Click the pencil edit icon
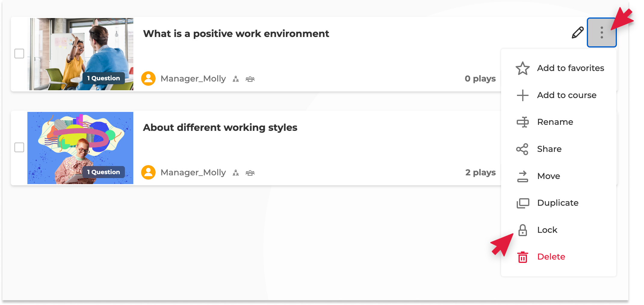Image resolution: width=644 pixels, height=305 pixels. (x=577, y=32)
